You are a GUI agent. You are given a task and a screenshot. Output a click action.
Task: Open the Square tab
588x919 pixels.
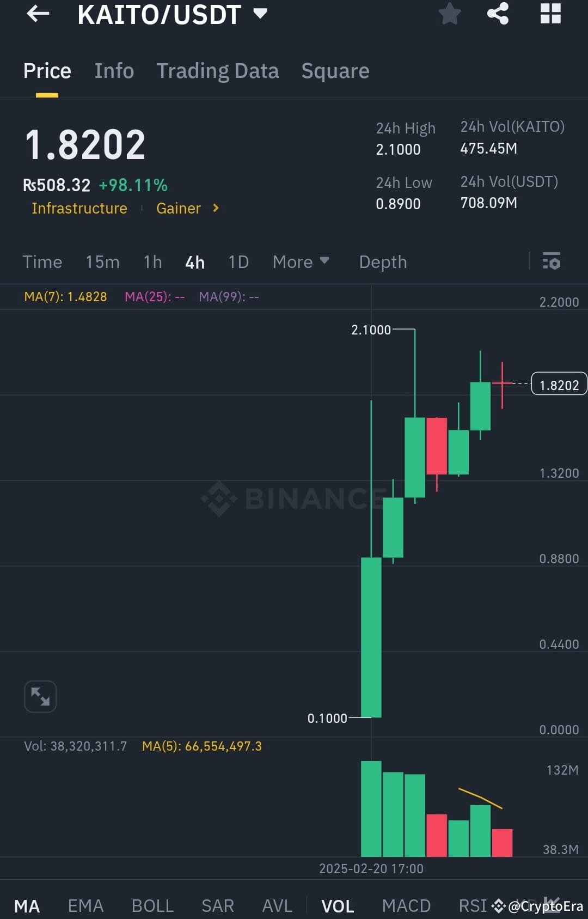[x=335, y=71]
